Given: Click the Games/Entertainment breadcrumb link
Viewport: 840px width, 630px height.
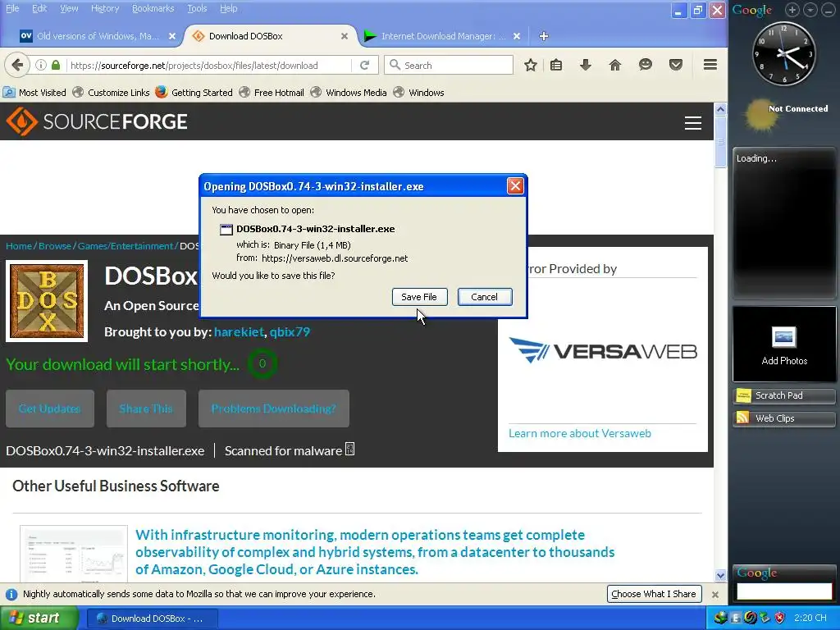Looking at the screenshot, I should (x=126, y=246).
